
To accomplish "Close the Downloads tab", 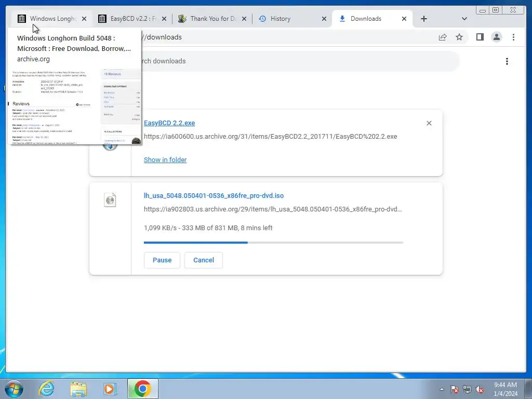I will (404, 19).
